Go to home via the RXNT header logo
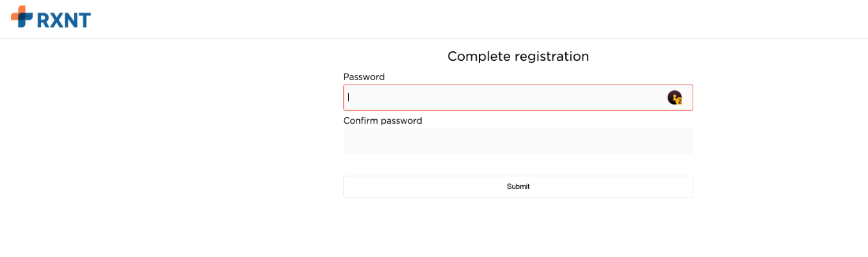This screenshot has width=868, height=257. (x=51, y=17)
